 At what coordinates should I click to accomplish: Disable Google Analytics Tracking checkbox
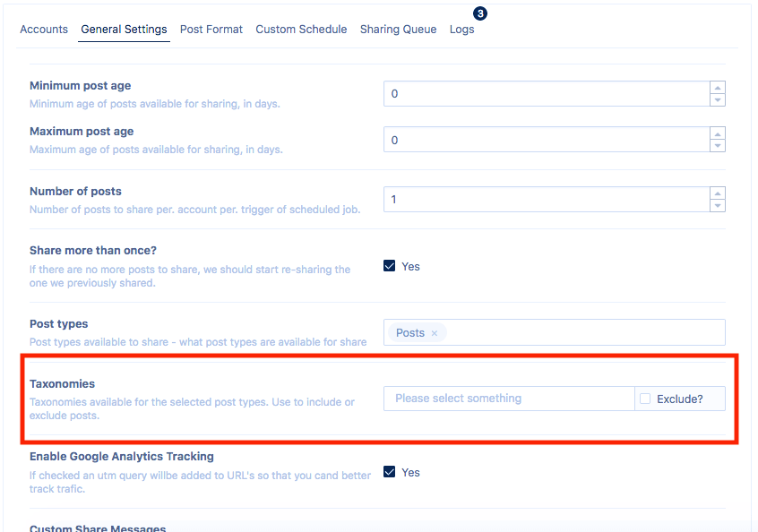point(390,472)
